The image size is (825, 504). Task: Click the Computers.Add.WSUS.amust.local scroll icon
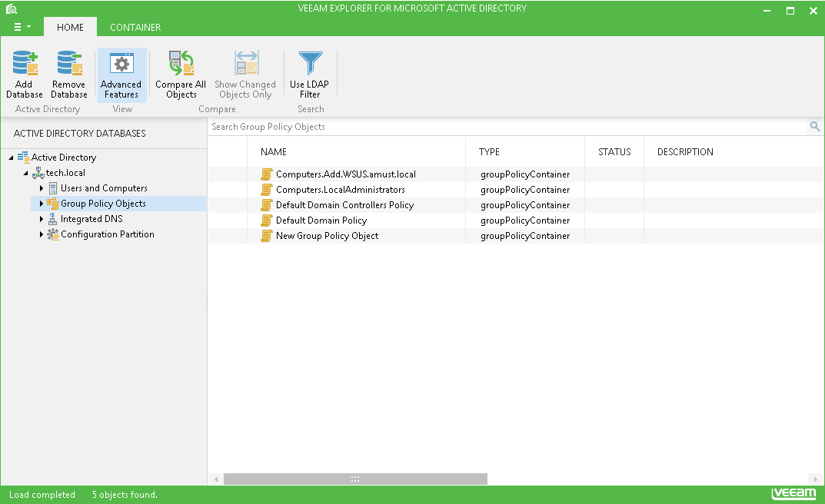[x=267, y=174]
